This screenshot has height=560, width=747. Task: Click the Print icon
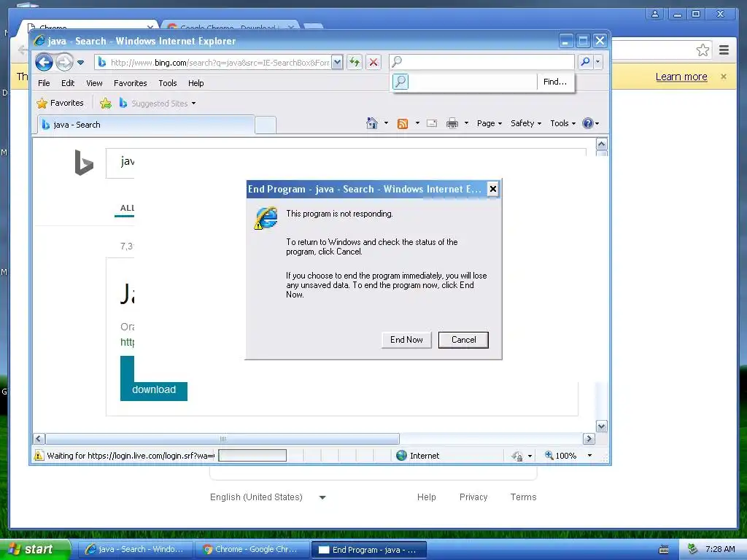pyautogui.click(x=452, y=123)
